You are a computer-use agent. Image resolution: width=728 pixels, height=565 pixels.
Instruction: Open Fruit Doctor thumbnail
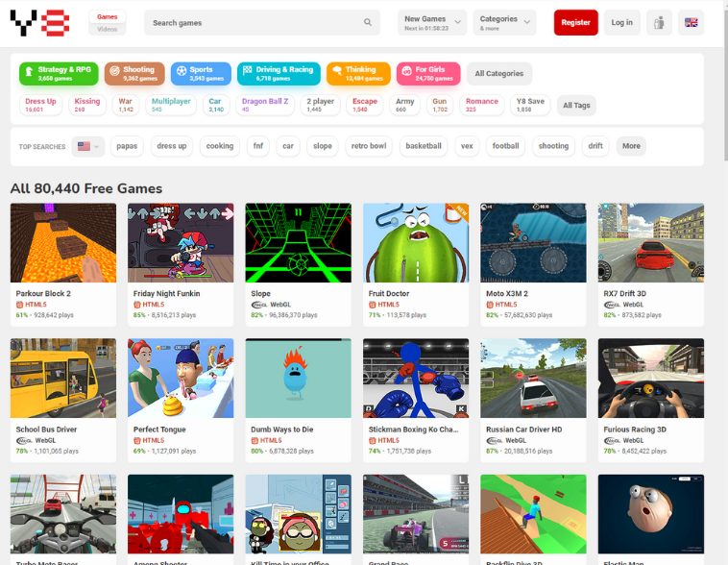(x=416, y=242)
